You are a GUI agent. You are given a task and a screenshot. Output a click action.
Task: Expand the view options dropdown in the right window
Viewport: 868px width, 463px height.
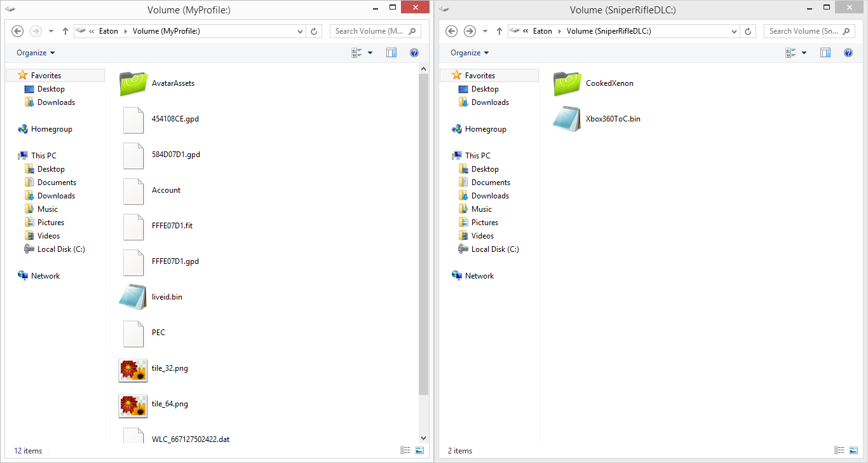click(804, 53)
